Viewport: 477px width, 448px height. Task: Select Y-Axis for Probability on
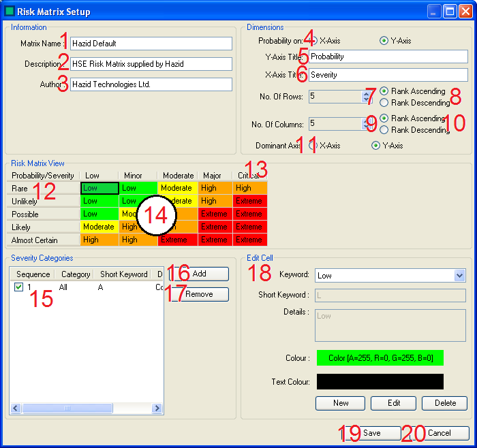coord(384,41)
